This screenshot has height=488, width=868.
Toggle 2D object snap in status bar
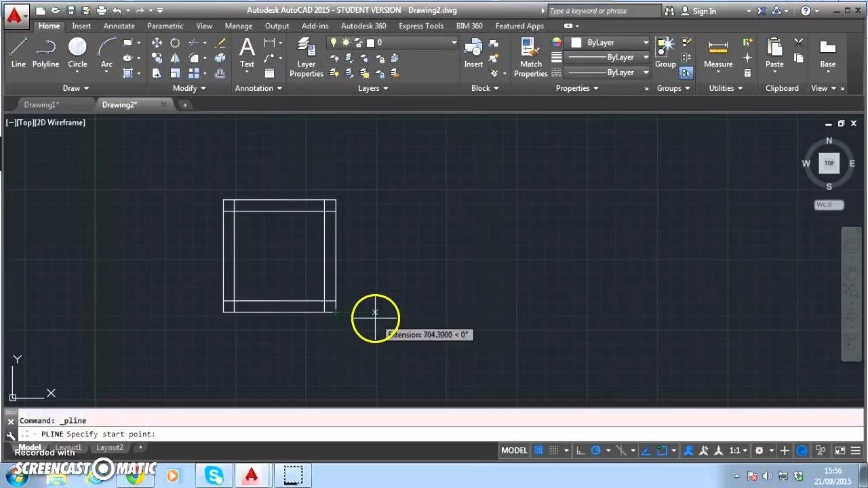663,450
